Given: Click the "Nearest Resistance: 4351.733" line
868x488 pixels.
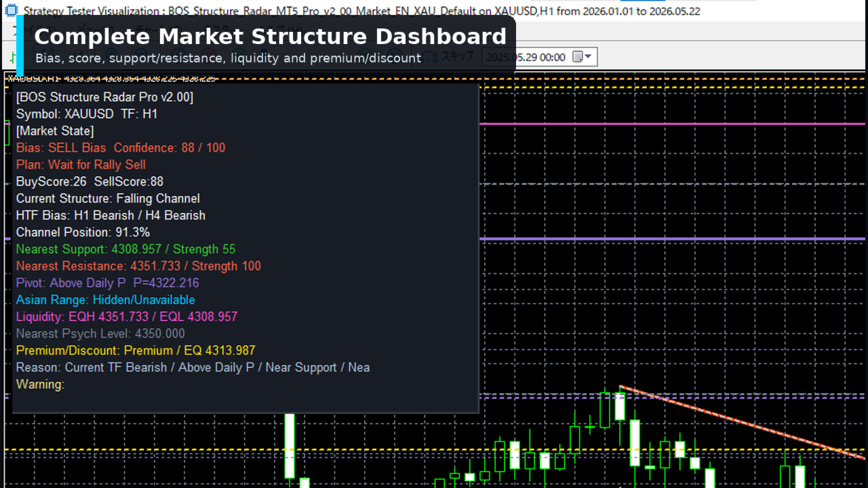Looking at the screenshot, I should [x=138, y=266].
